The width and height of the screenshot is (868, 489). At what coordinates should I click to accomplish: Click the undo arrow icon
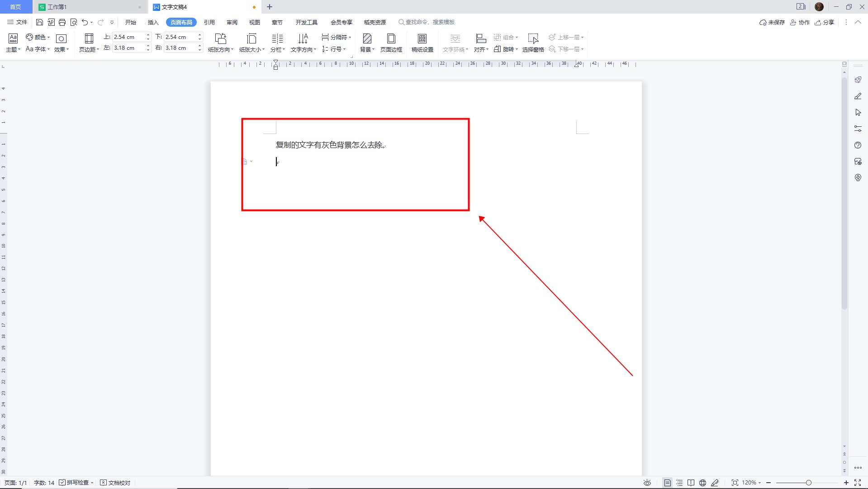click(x=85, y=22)
